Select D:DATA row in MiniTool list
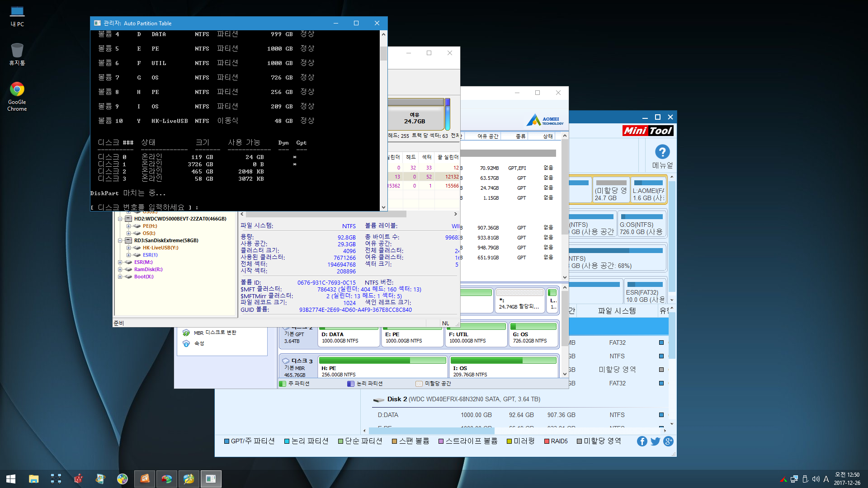 [x=520, y=415]
